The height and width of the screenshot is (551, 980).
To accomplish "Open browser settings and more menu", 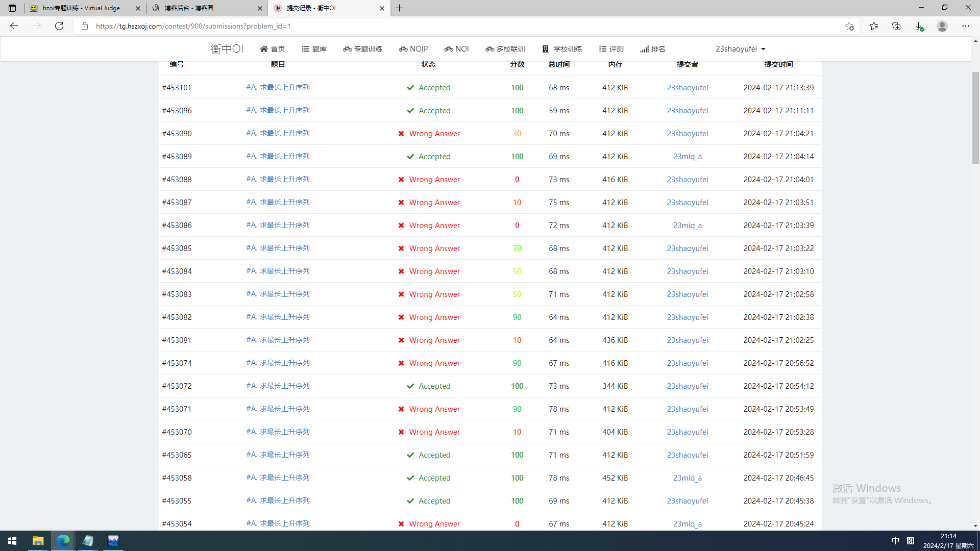I will [965, 26].
